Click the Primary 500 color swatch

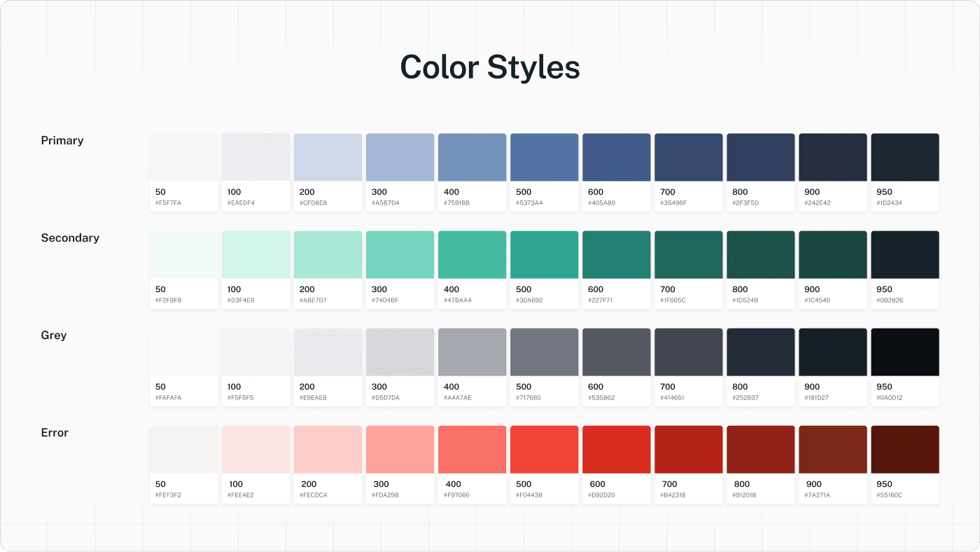tap(544, 158)
